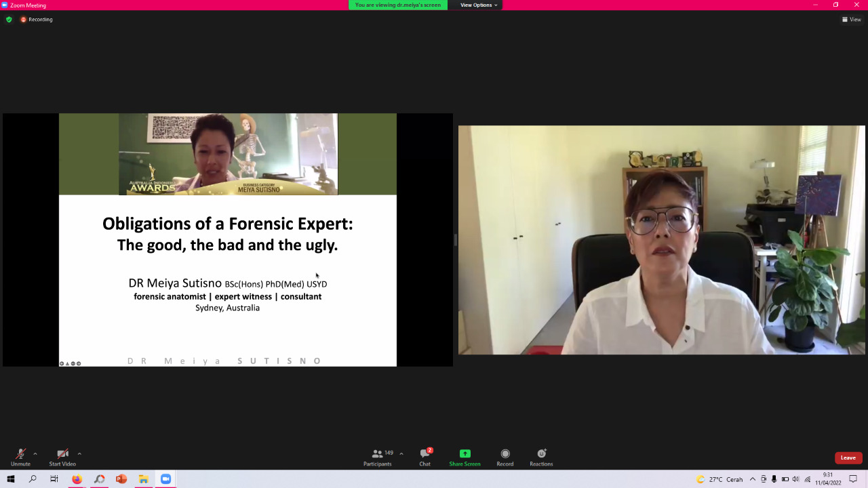Viewport: 868px width, 488px height.
Task: Select the speaker's video tile
Action: (661, 240)
